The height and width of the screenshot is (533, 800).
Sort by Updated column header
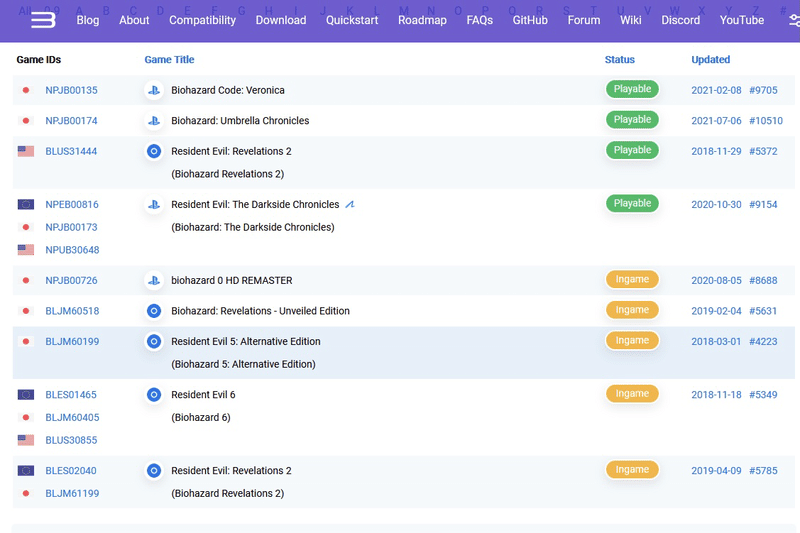[711, 60]
